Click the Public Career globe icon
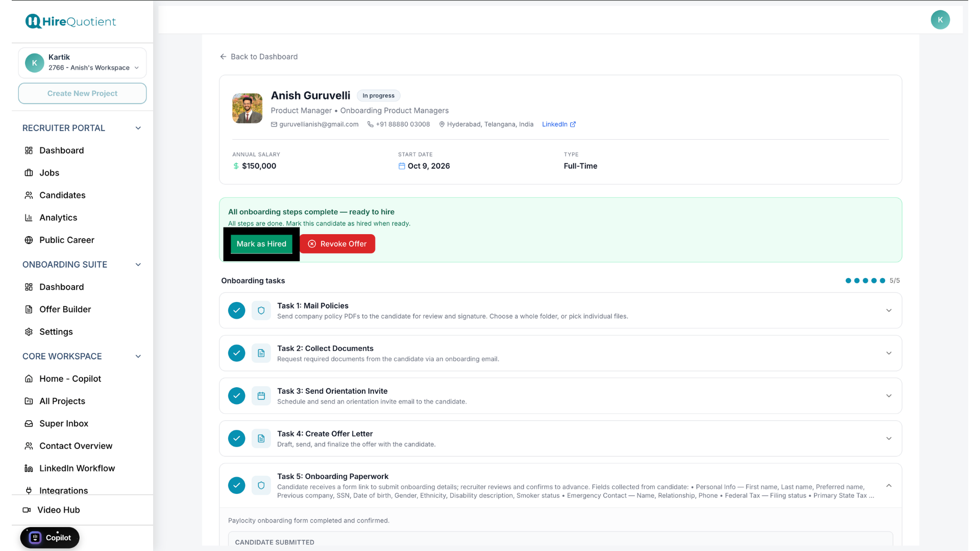Screen dimensions: 980x551 coord(29,240)
